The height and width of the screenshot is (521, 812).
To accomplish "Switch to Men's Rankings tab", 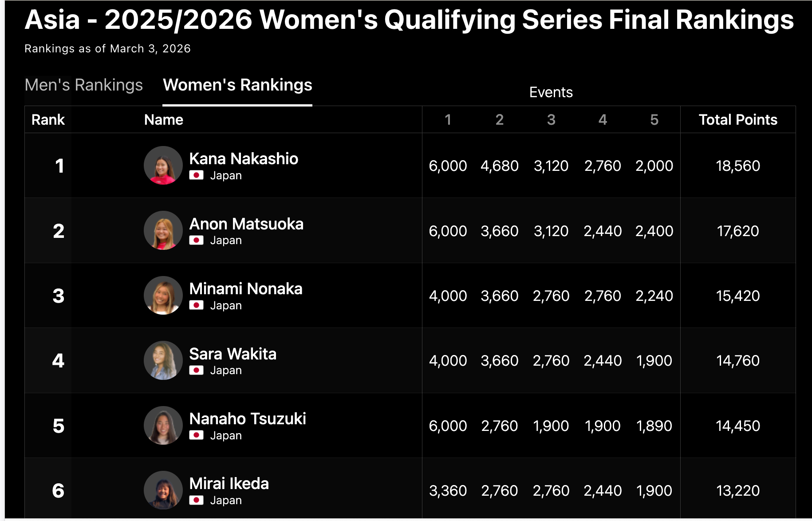I will pyautogui.click(x=84, y=85).
